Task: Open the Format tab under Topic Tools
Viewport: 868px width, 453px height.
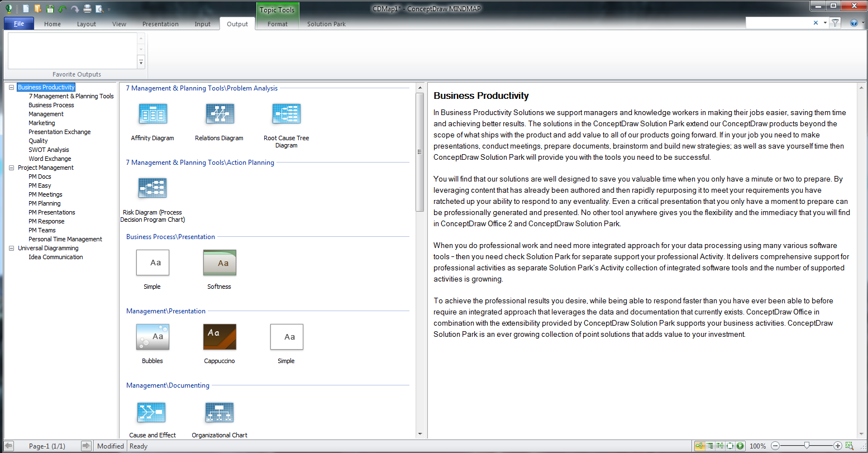Action: 278,24
